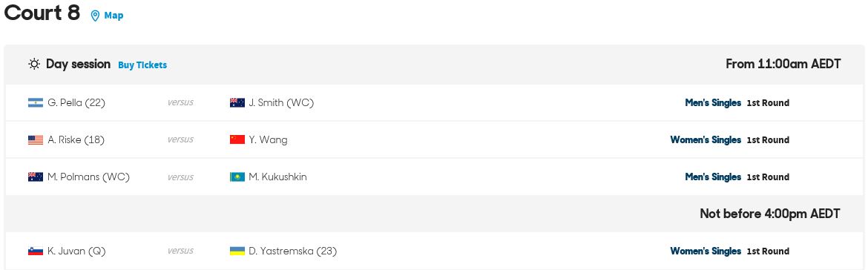This screenshot has width=868, height=270.
Task: Click the Court 8 heading
Action: (42, 12)
